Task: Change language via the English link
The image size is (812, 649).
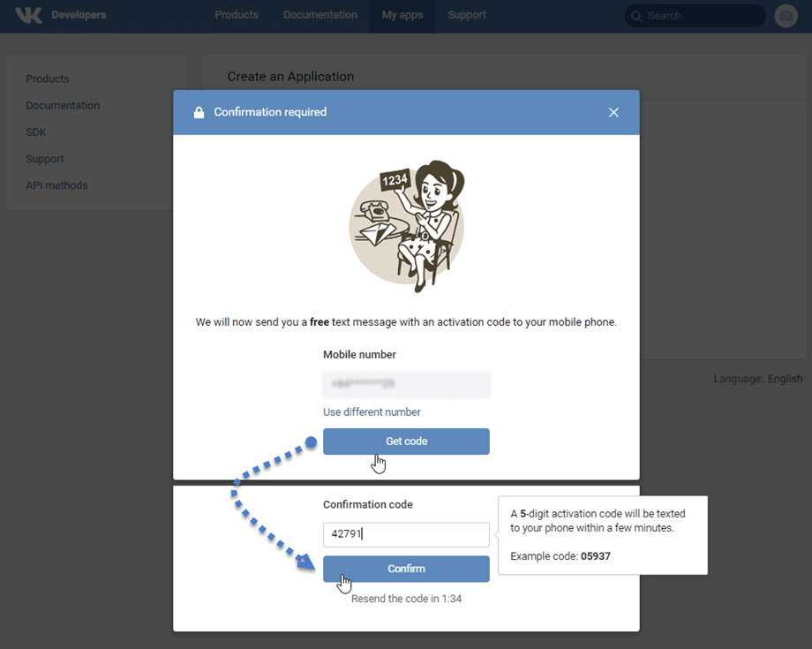Action: click(785, 379)
